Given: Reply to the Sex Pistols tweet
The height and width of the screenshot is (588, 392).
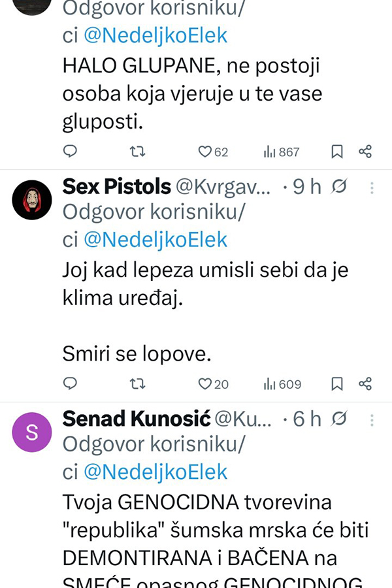Looking at the screenshot, I should click(70, 384).
